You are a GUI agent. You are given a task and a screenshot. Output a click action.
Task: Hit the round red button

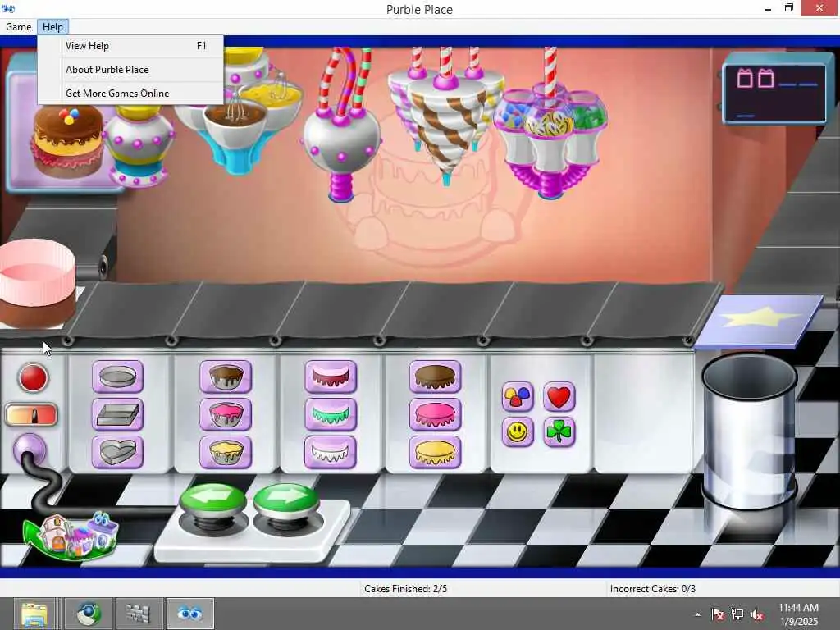coord(33,377)
